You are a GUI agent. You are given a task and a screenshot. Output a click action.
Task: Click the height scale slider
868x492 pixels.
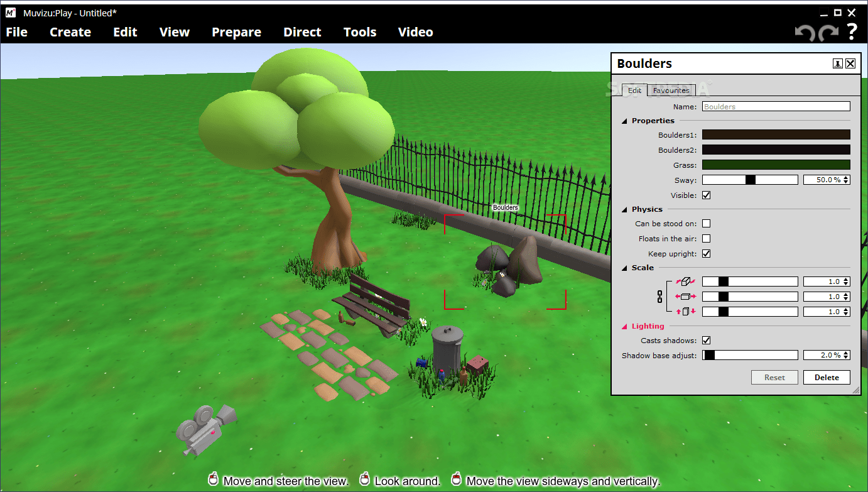(x=750, y=312)
